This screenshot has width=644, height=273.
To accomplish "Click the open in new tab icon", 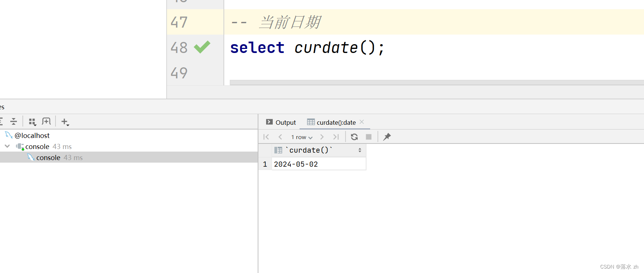I will 46,121.
